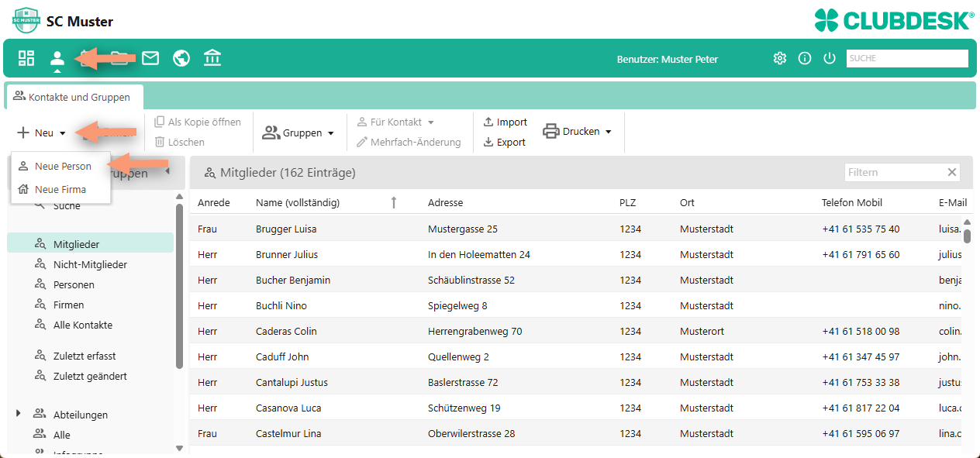Click the Import button
The width and height of the screenshot is (980, 458).
[505, 122]
